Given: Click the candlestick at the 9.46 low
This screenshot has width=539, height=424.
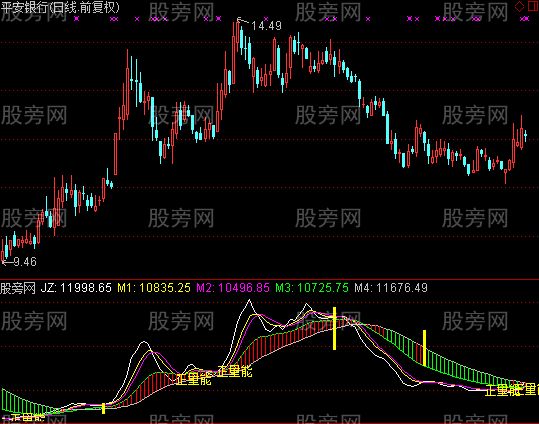Looking at the screenshot, I should point(3,251).
